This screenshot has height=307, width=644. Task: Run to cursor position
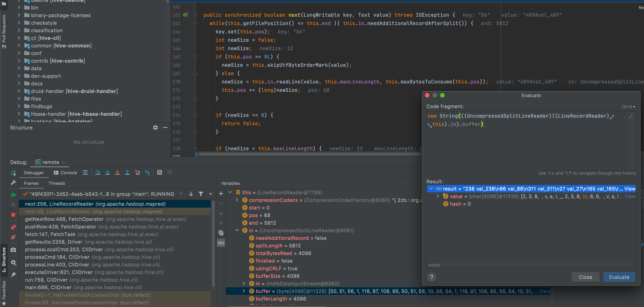147,172
